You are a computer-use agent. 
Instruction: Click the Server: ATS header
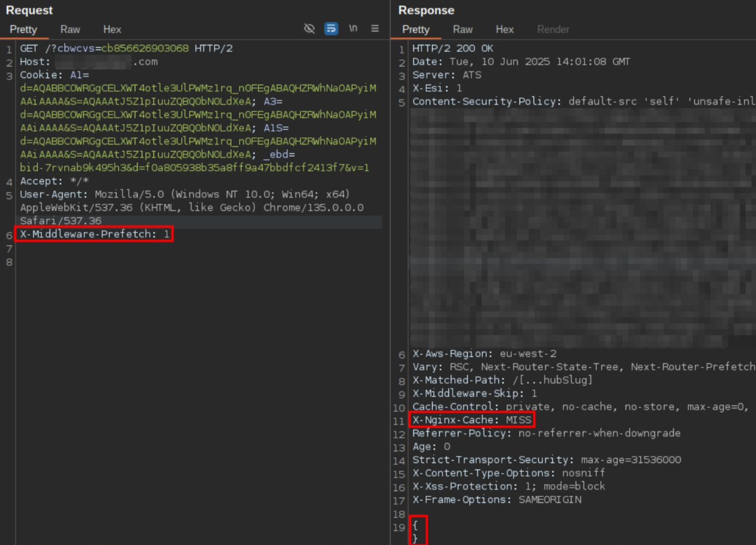[447, 75]
